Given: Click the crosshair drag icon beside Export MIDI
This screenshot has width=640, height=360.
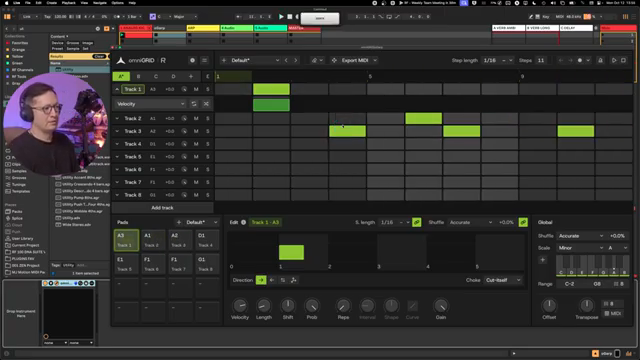Looking at the screenshot, I should pos(334,60).
